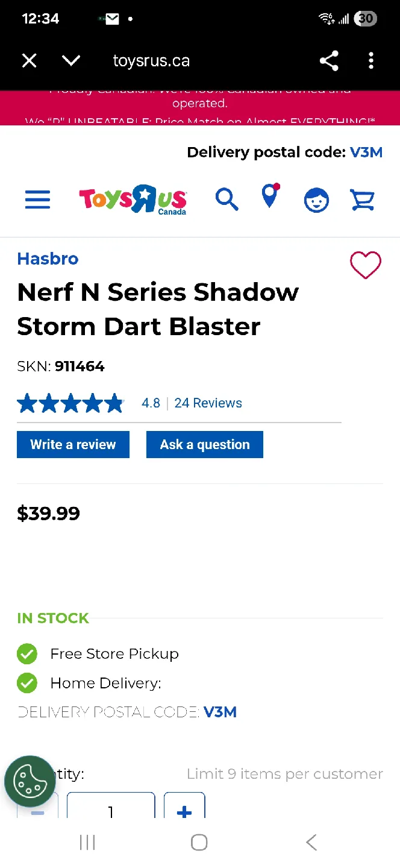The image size is (400, 868).
Task: Open the 24 Reviews link
Action: [208, 403]
